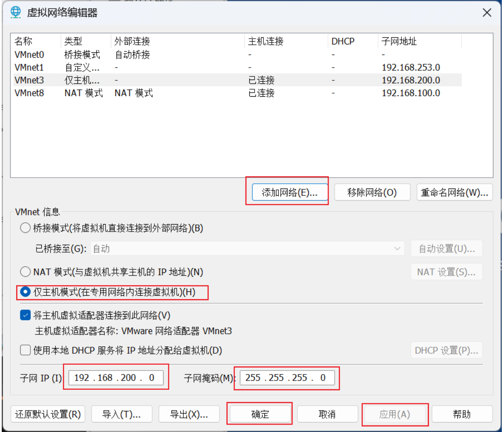Click subnet address 192.168.100.0 cell
504x432 pixels.
pos(411,93)
